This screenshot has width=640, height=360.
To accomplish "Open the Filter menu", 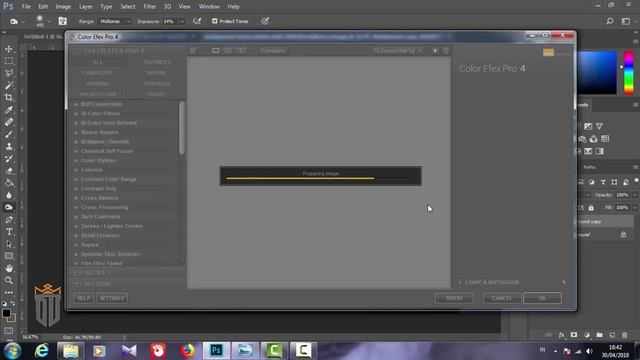I will tap(149, 7).
